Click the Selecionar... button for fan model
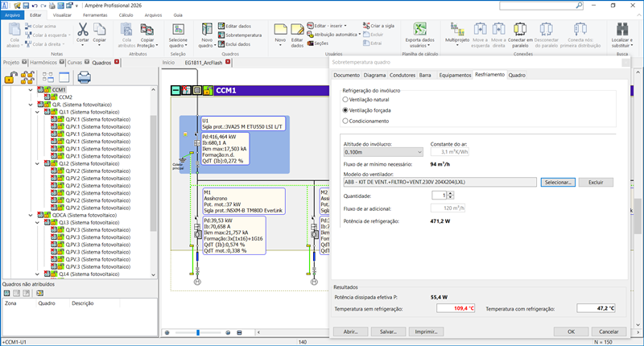This screenshot has width=644, height=346. [x=557, y=183]
